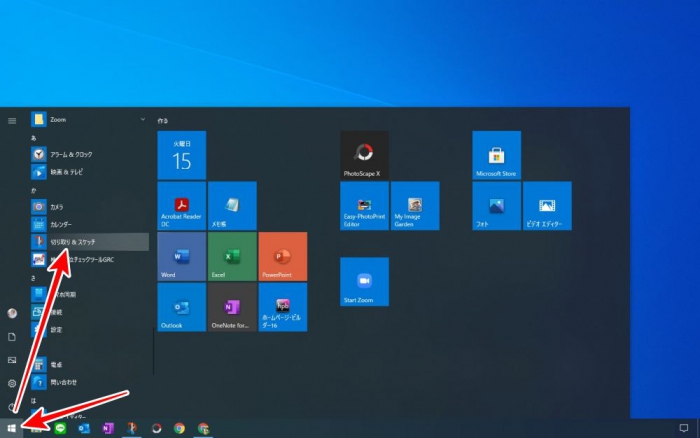Open OneNote from the taskbar

(x=108, y=429)
